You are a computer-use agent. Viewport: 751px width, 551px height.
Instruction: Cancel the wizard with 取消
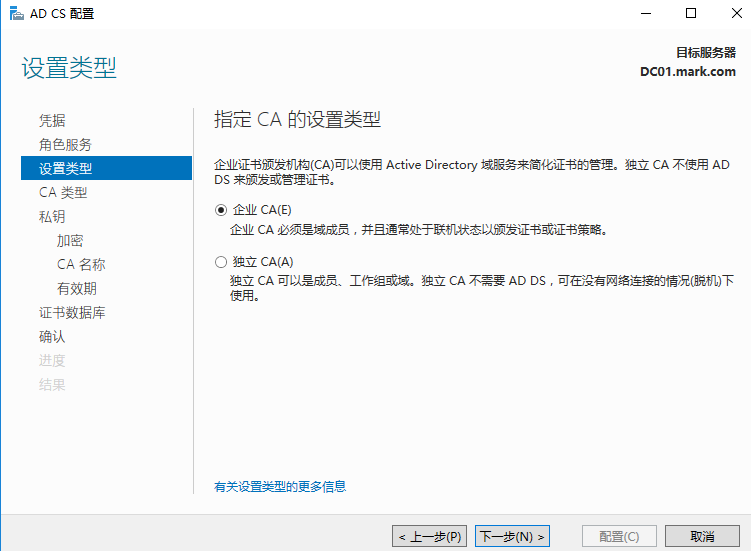pos(702,536)
